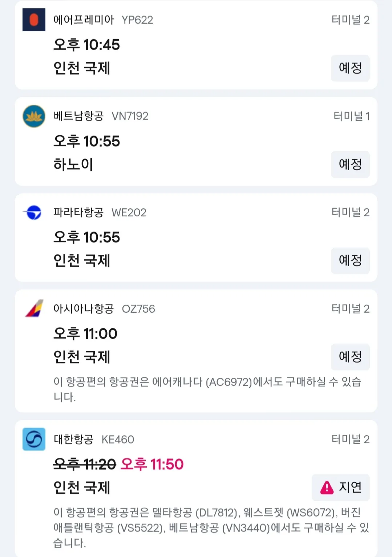
Task: Tap the Asiana Airlines logo
Action: [x=34, y=308]
